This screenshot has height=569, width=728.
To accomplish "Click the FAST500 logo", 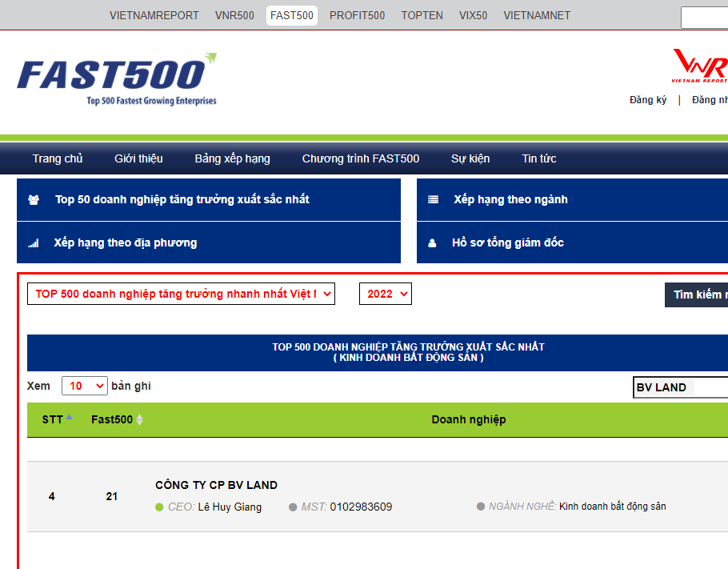I will pos(117,78).
